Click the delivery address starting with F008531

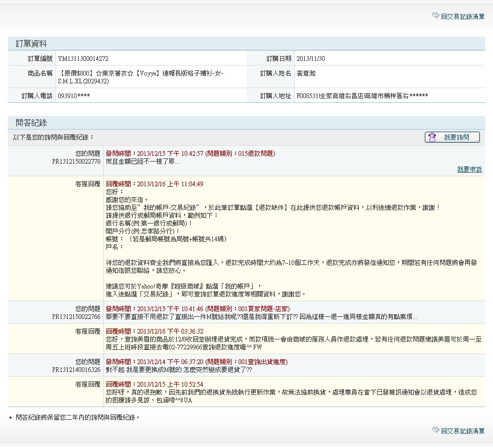[362, 96]
